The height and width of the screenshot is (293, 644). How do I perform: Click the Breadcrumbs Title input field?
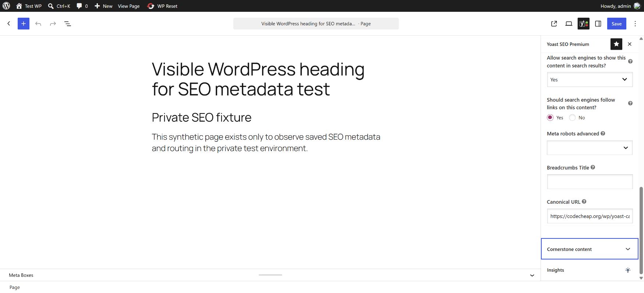tap(590, 182)
